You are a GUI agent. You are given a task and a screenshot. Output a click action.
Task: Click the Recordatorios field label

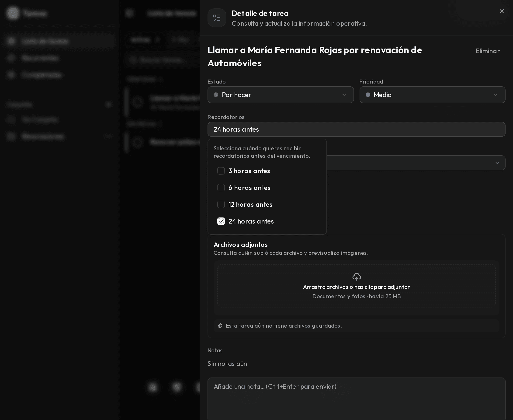coord(226,117)
